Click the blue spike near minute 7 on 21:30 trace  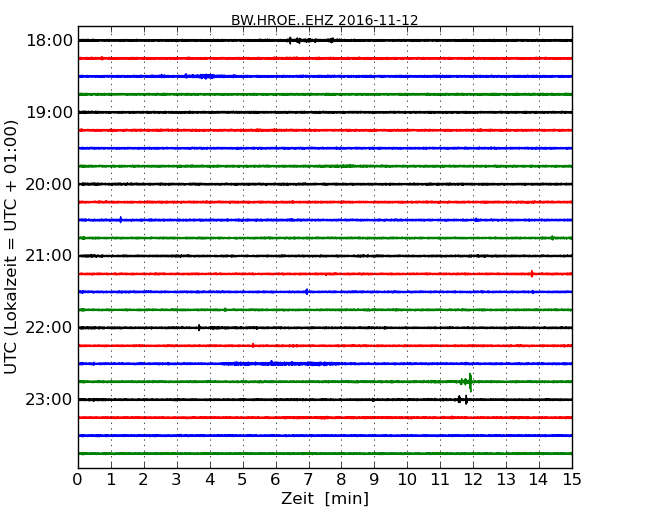pos(306,292)
